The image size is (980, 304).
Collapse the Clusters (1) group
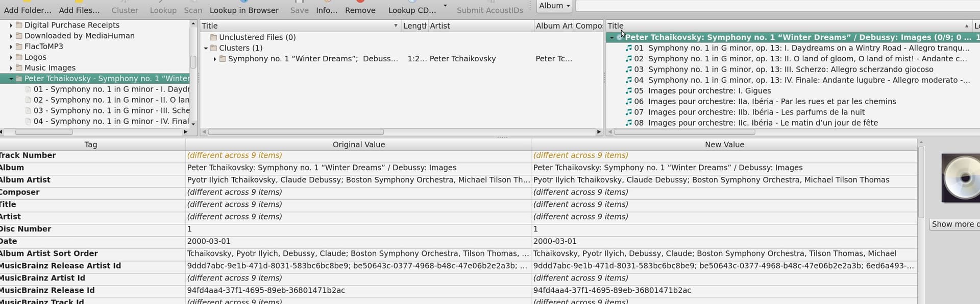pos(206,49)
